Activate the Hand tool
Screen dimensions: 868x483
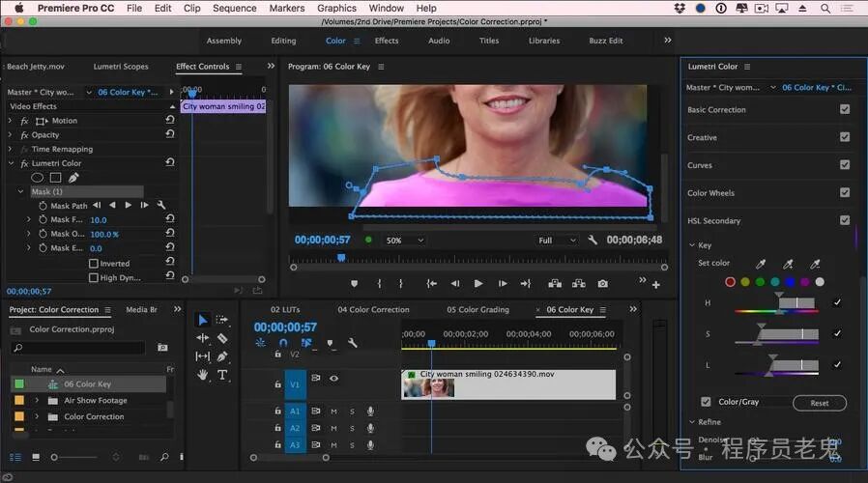pyautogui.click(x=203, y=375)
